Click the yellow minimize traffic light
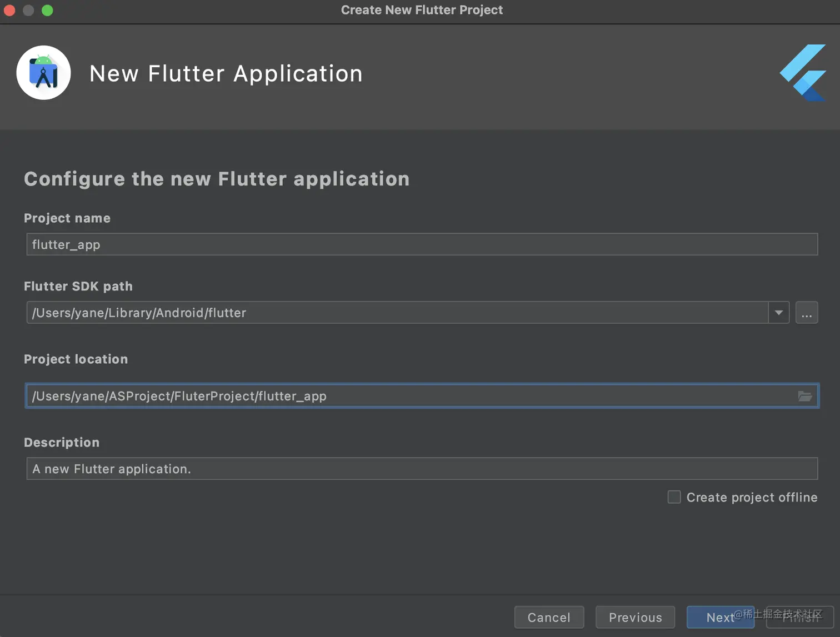 (x=28, y=10)
